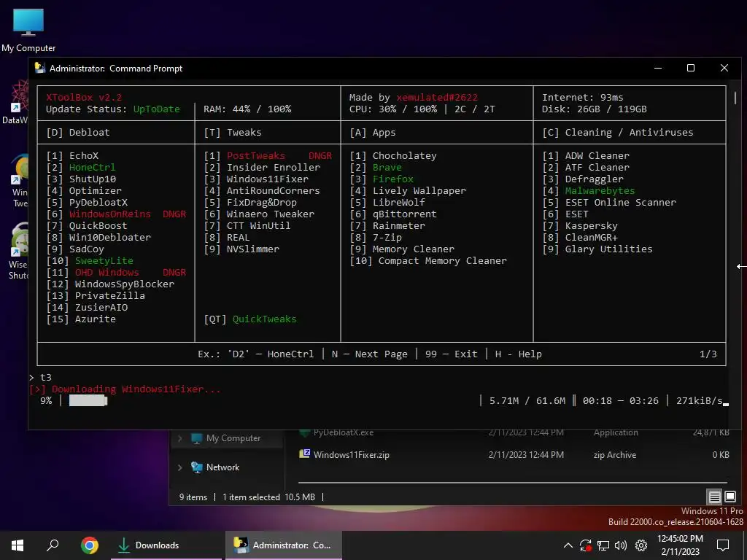The height and width of the screenshot is (560, 747).
Task: Click the Compact Memory Cleaner entry
Action: point(443,260)
